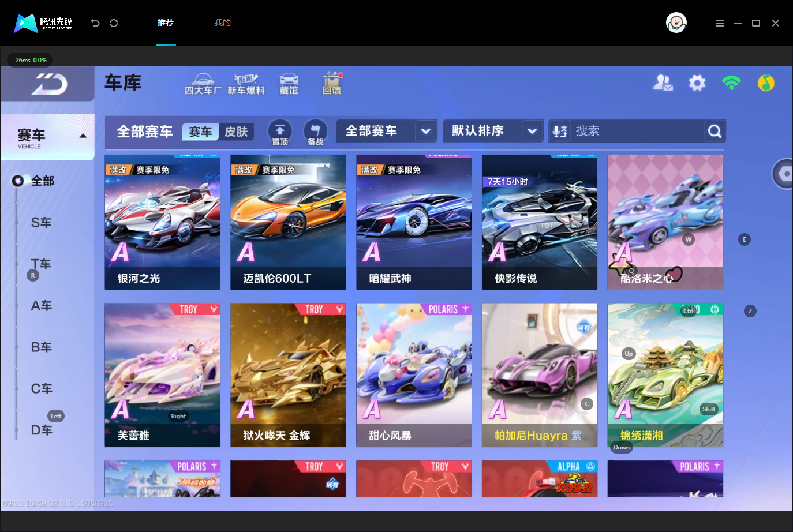Screen dimensions: 793x532
Task: Click the back logo button above sidebar
Action: [x=48, y=84]
